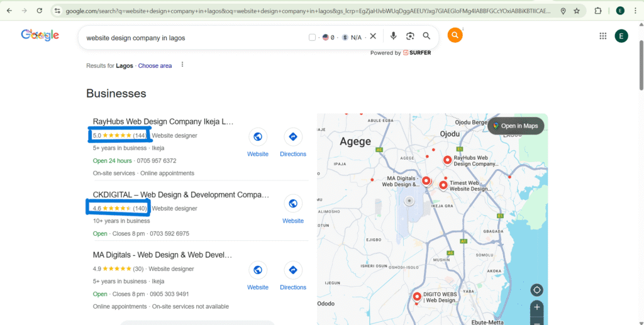Click the Timest Web red map pin
The image size is (644, 325).
click(x=443, y=185)
